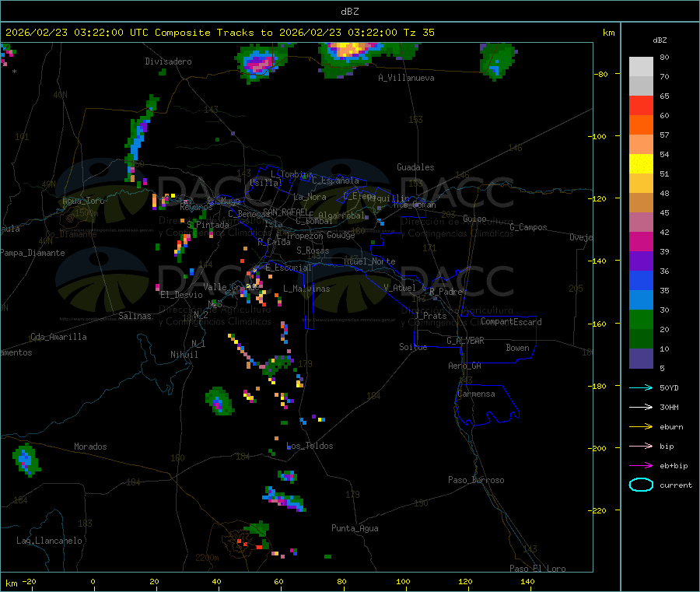Click the cyan 50YD arrow legend icon
This screenshot has width=700, height=592.
point(641,387)
